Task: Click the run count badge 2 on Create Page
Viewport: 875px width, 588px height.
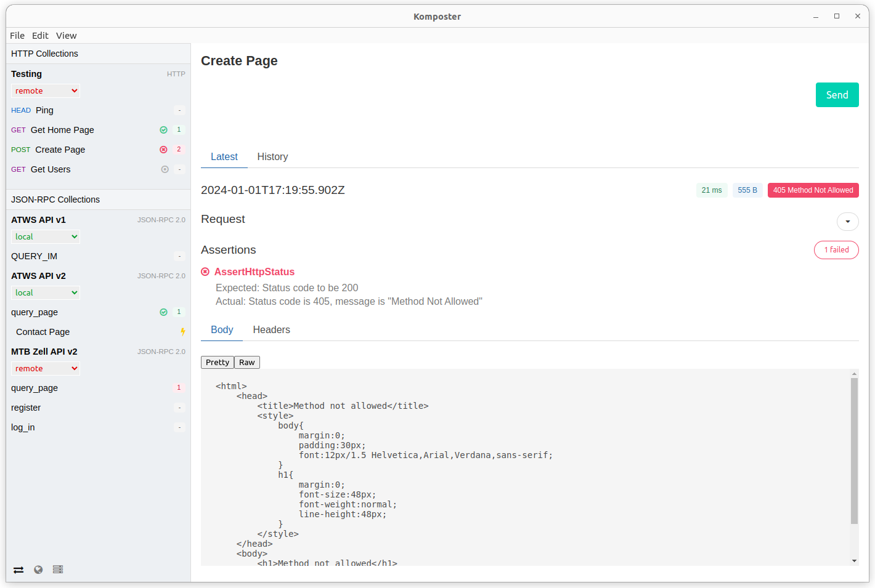Action: pos(179,150)
